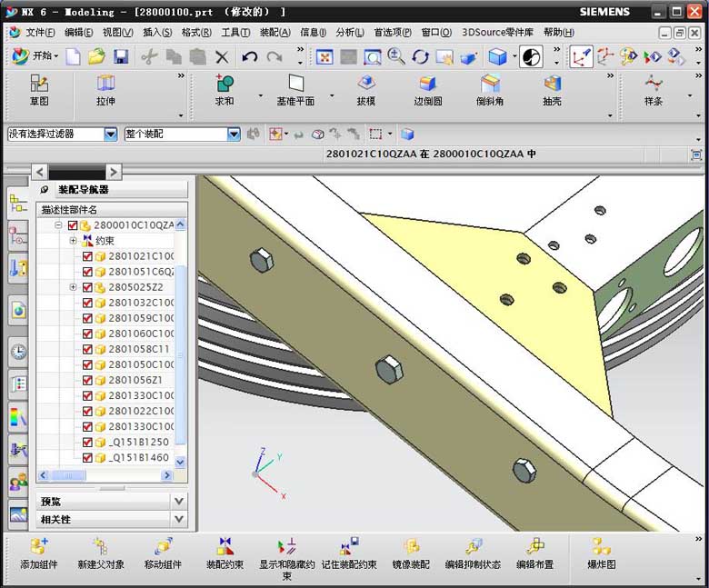
Task: Open the 装配(A) Assemblies menu
Action: click(x=275, y=32)
